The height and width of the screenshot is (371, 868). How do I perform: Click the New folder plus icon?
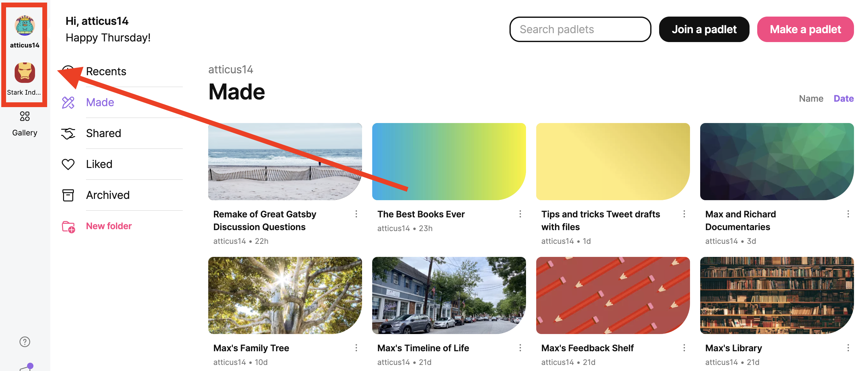[x=68, y=227]
